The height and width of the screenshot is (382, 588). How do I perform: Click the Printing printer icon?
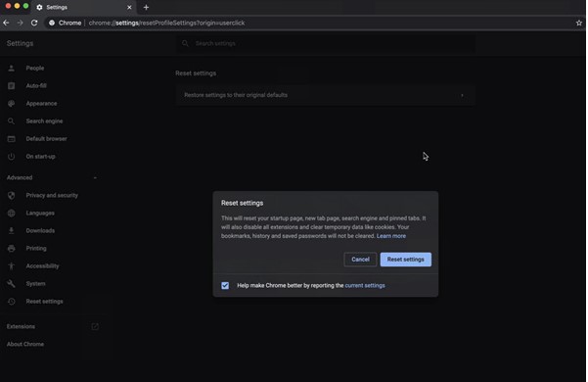point(11,249)
